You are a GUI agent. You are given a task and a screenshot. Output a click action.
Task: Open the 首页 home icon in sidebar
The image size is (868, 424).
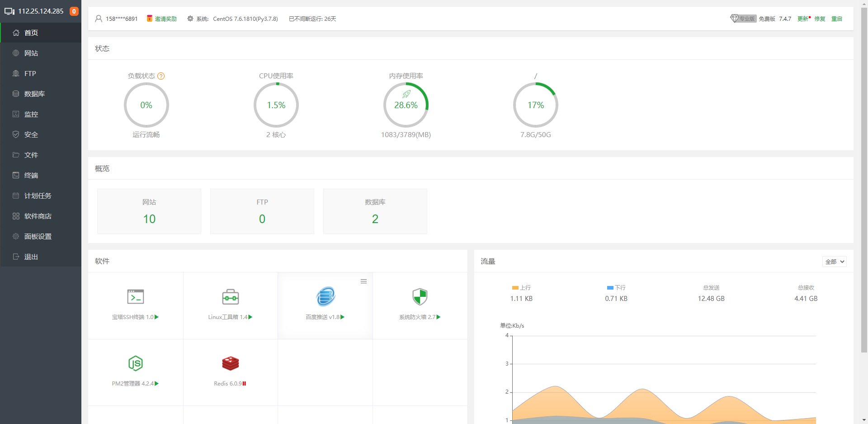pyautogui.click(x=16, y=33)
